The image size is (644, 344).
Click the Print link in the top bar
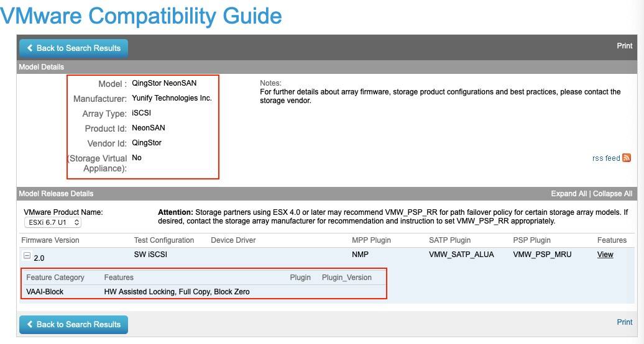pos(624,46)
